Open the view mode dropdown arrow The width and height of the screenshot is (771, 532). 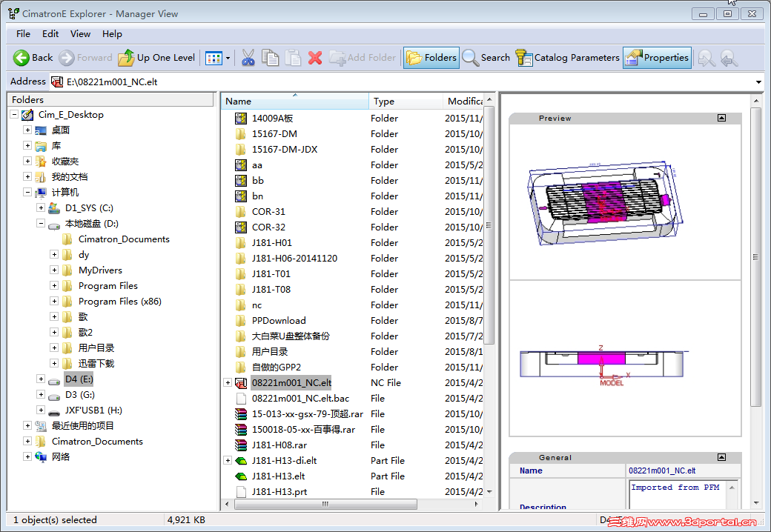tap(228, 58)
